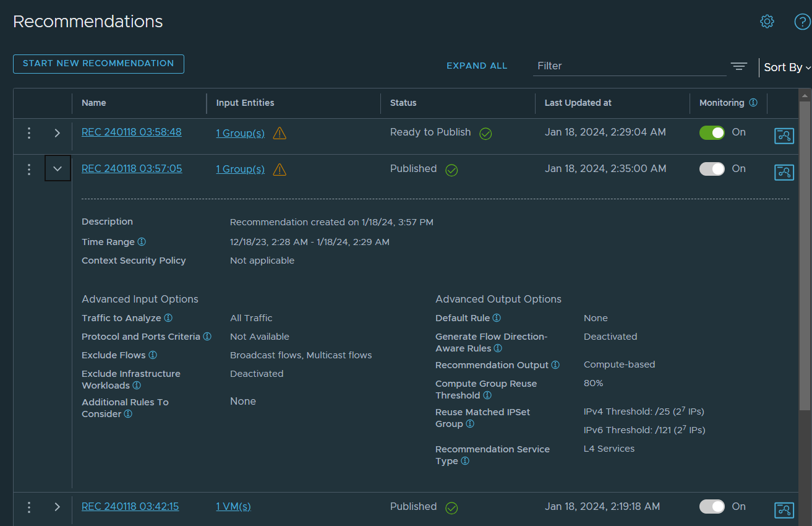This screenshot has width=812, height=526.
Task: Toggle monitoring for REC 240118 03:42:15
Action: pos(712,507)
